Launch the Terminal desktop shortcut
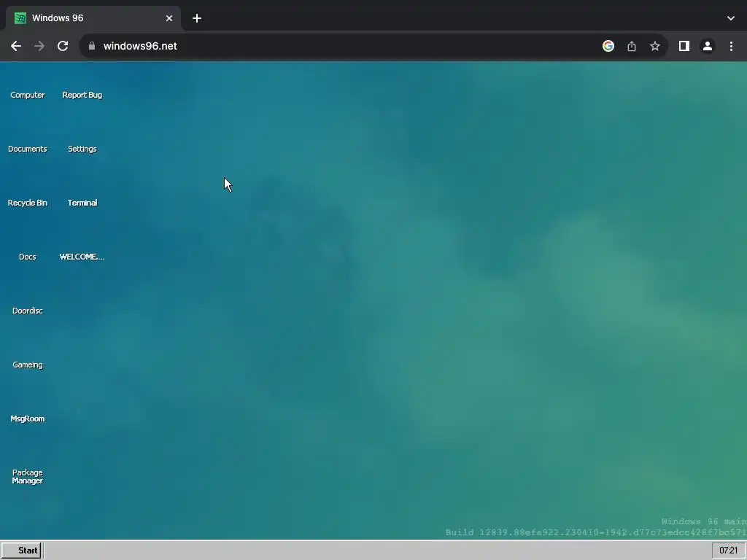Image resolution: width=747 pixels, height=560 pixels. 82,203
